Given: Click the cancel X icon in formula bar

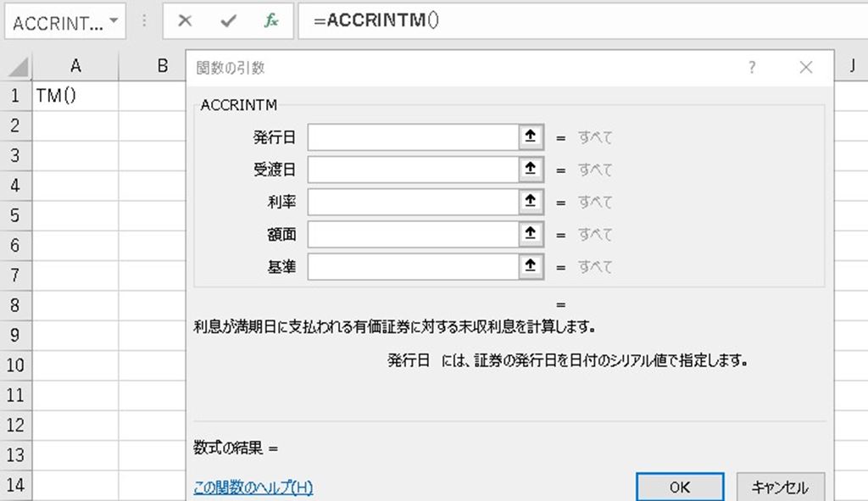Looking at the screenshot, I should click(x=185, y=22).
